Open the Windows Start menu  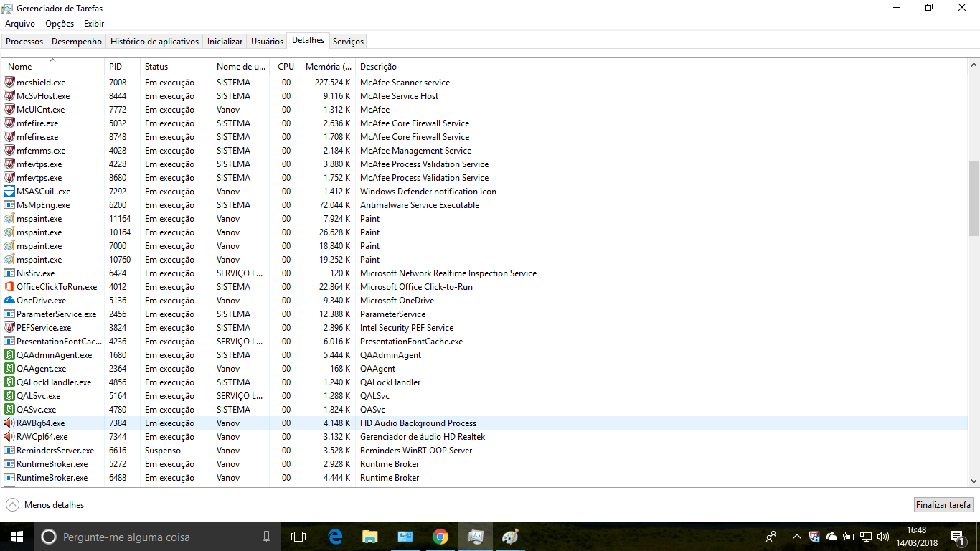pyautogui.click(x=17, y=537)
